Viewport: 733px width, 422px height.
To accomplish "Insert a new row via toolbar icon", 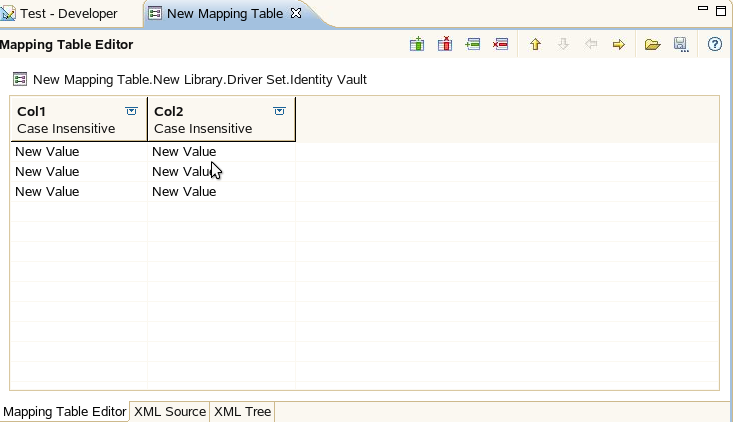I will [473, 44].
